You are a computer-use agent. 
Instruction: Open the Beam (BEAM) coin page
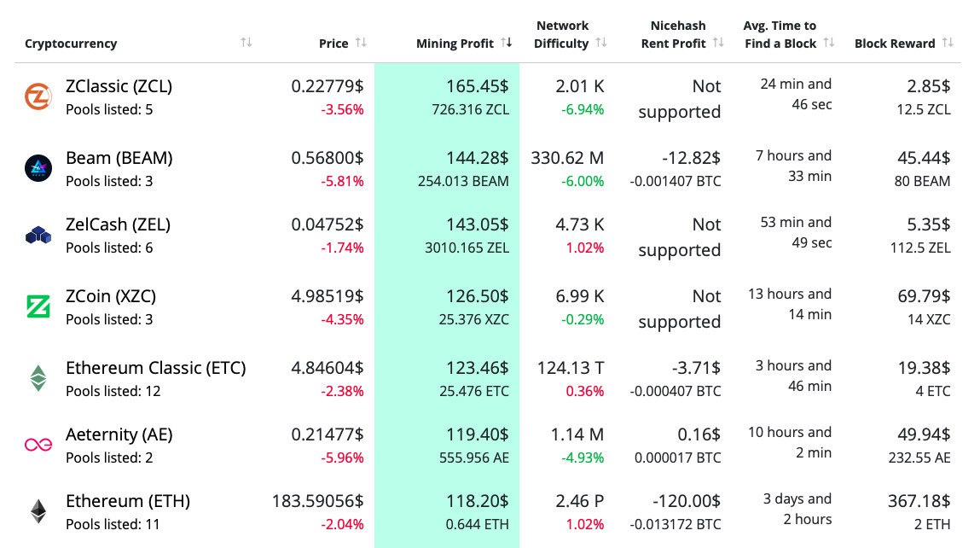pos(119,158)
